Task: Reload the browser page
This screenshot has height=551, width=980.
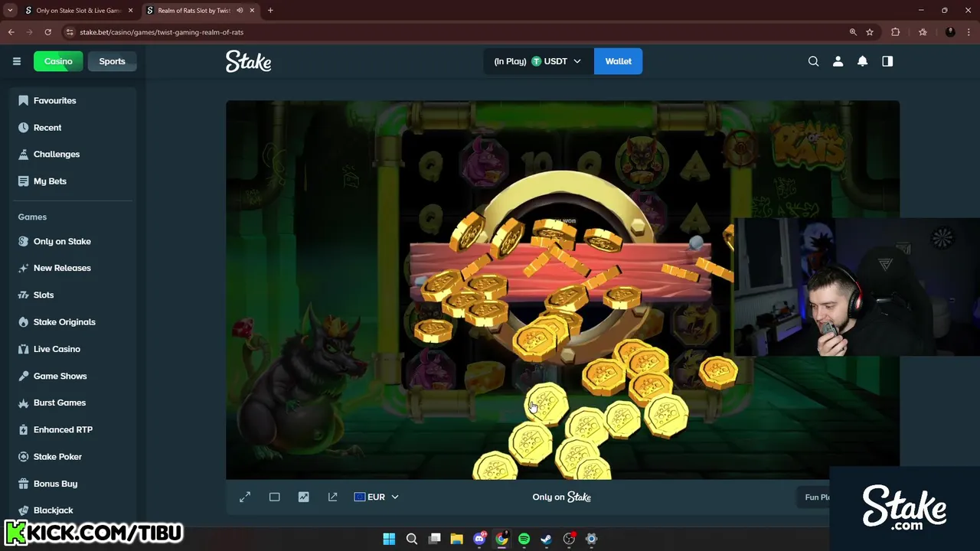Action: (47, 32)
